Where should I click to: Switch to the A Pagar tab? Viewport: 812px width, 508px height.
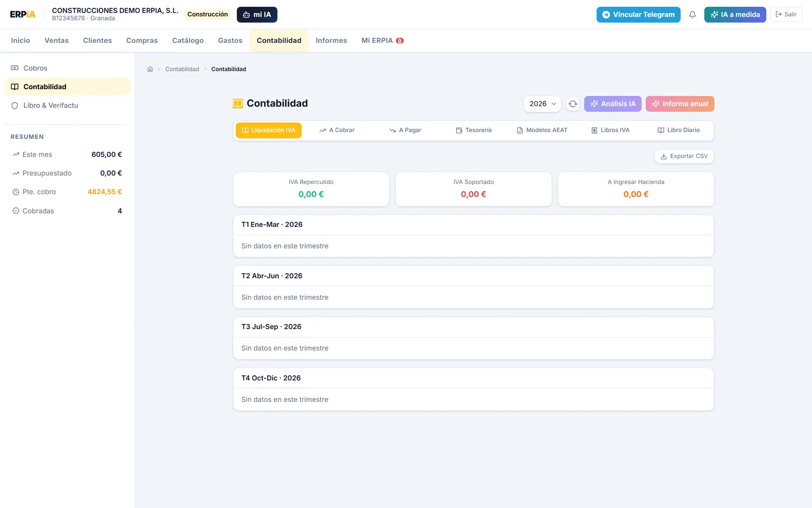click(405, 130)
